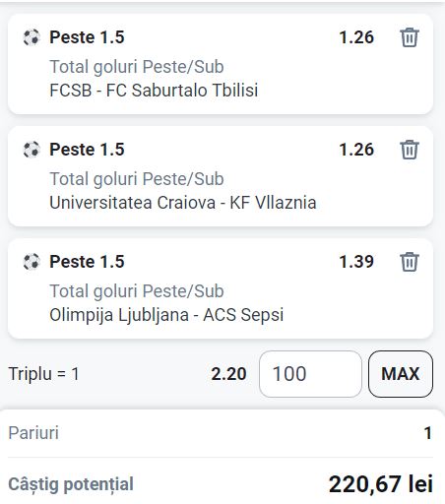Click Total goluri Peste/Sub in third card
445x504 pixels.
pyautogui.click(x=137, y=291)
